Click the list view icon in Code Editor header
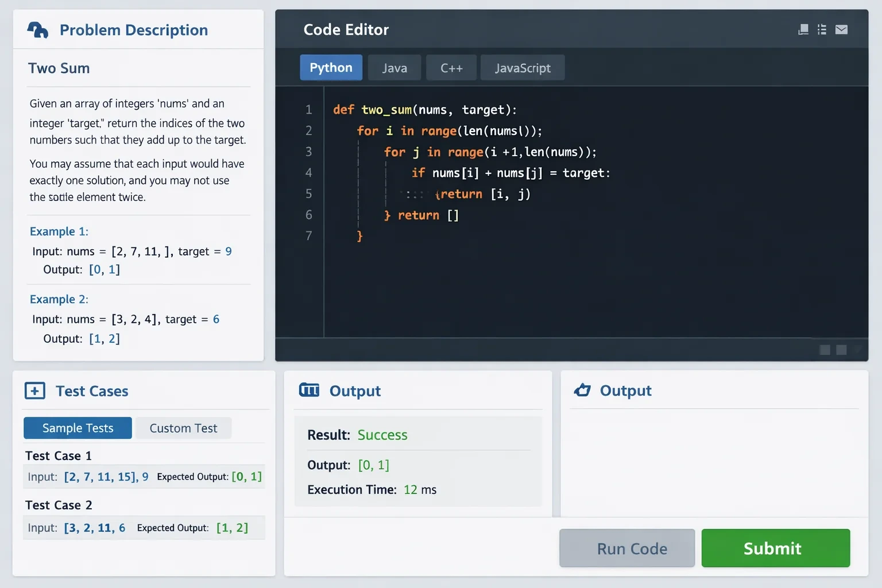This screenshot has width=882, height=588. pos(822,29)
